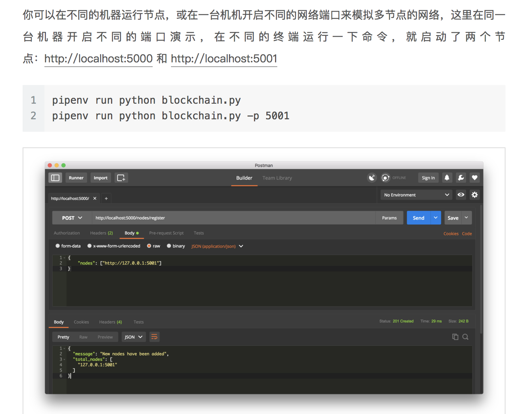
Task: Click the request URL input field
Action: point(234,218)
